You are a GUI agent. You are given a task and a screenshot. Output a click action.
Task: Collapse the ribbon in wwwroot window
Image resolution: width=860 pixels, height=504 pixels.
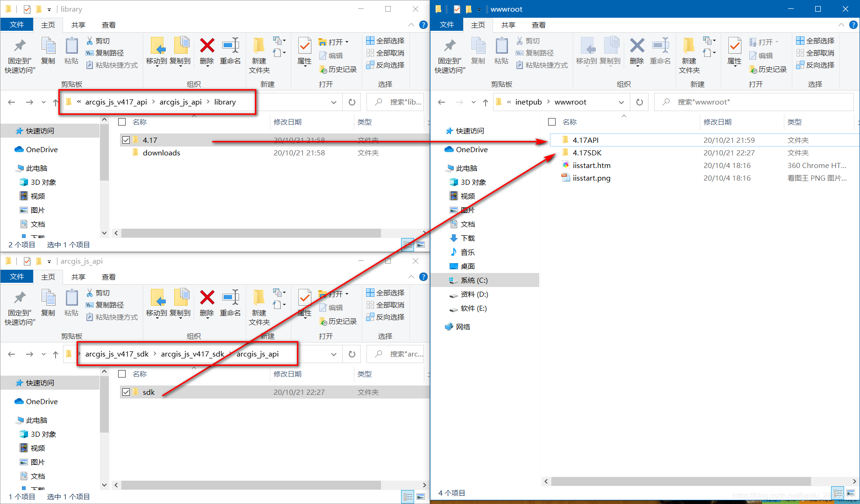click(x=841, y=25)
